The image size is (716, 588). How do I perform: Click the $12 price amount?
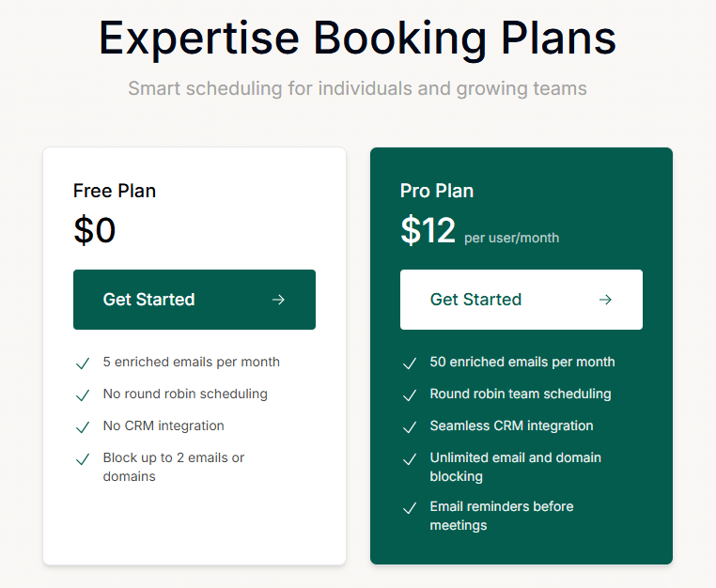[428, 230]
